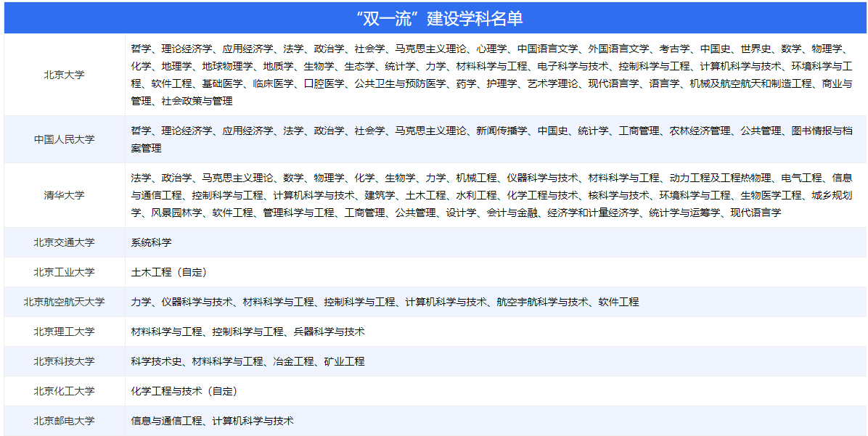Screen dimensions: 868x436
Task: Select 计算机科学与技术 in 北京邮电大学 row
Action: [253, 421]
